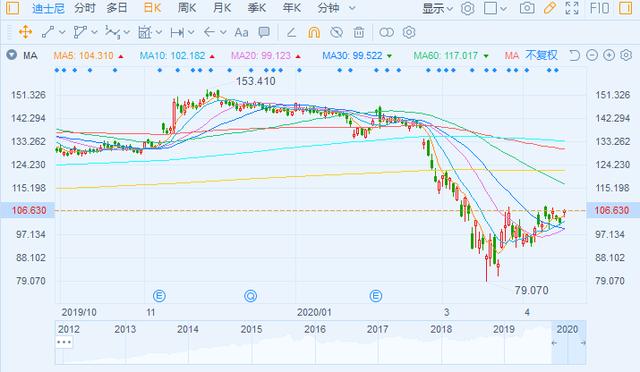Switch to 多日 multi-day view
Screen dimensions: 640x372
pos(117,8)
